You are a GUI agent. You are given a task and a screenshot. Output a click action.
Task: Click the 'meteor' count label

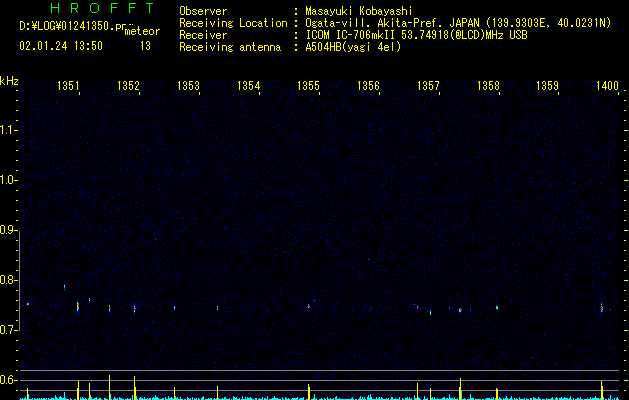pos(142,31)
